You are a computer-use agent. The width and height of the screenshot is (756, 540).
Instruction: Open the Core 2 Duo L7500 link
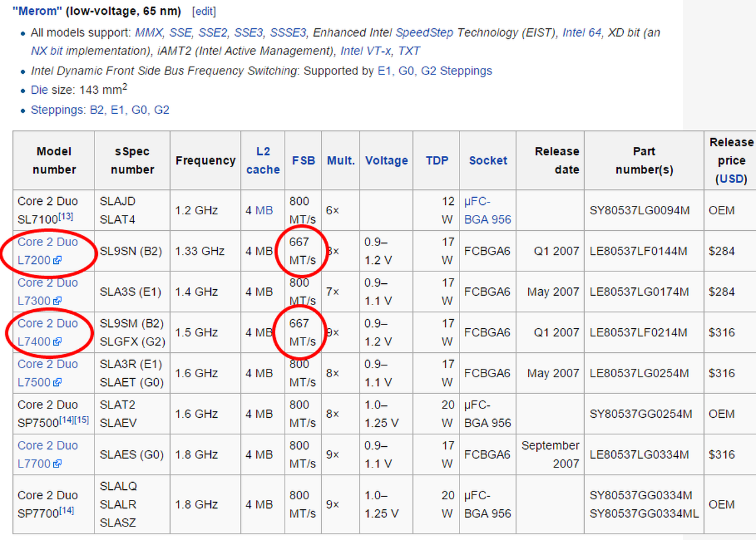click(48, 373)
